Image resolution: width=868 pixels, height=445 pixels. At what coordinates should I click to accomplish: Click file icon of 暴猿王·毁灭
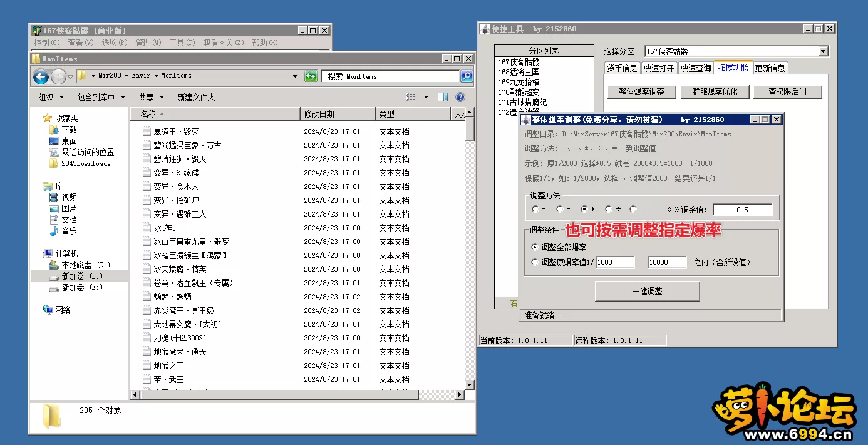pyautogui.click(x=147, y=131)
